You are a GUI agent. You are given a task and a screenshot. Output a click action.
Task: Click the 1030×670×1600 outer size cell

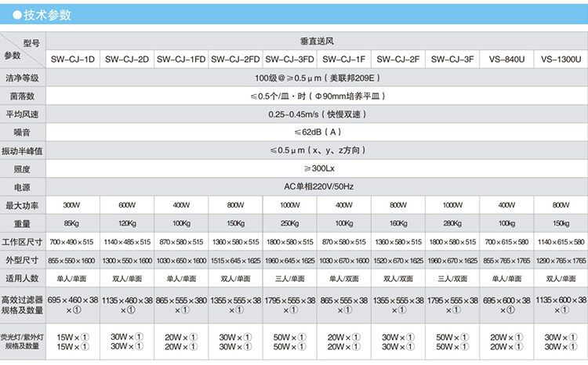(x=344, y=261)
